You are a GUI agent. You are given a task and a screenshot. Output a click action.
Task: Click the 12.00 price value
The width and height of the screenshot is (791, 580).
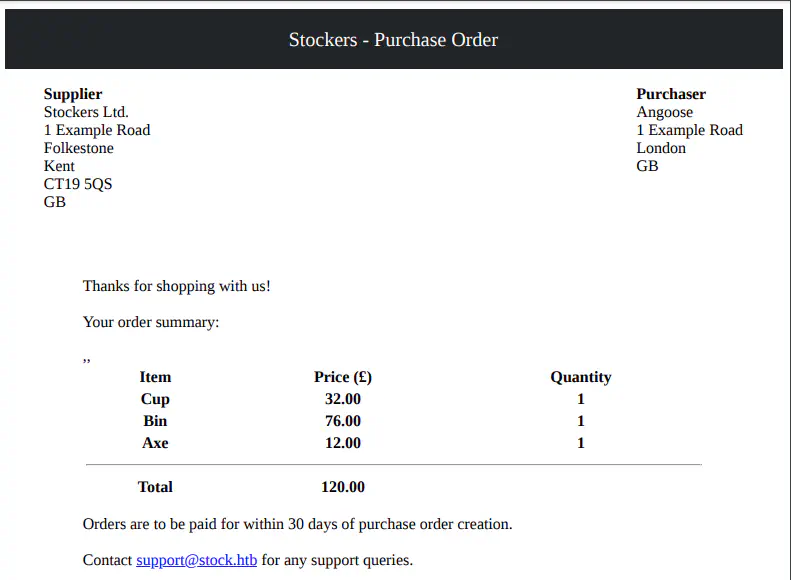(x=343, y=443)
